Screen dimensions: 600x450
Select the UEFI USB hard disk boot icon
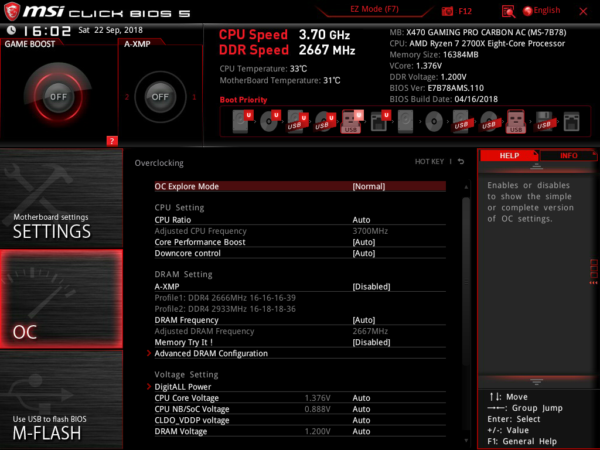pos(297,122)
